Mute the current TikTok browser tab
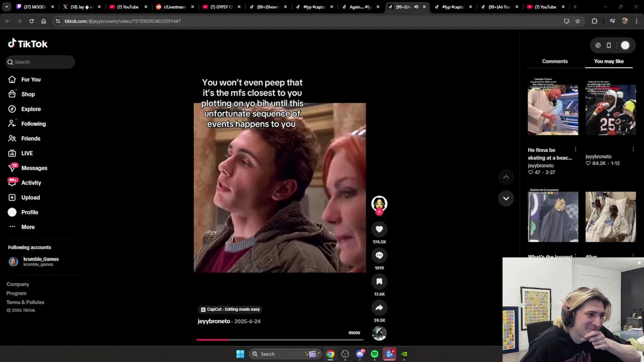The image size is (644, 362). click(x=416, y=7)
